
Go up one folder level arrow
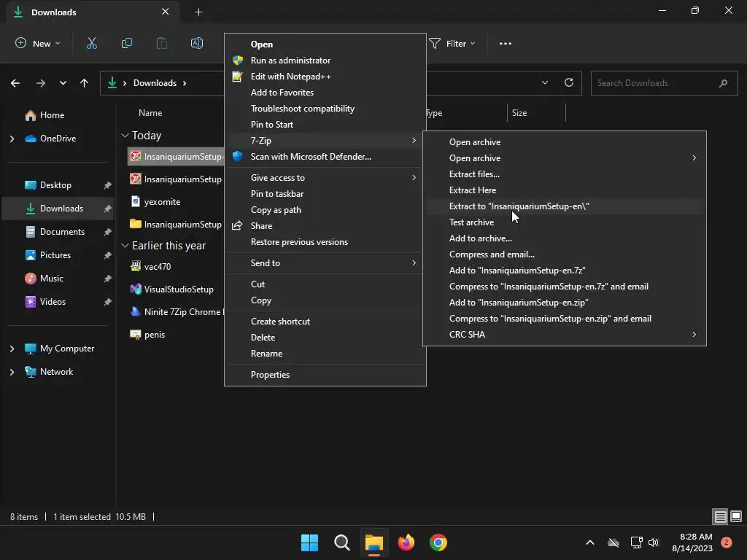coord(85,83)
